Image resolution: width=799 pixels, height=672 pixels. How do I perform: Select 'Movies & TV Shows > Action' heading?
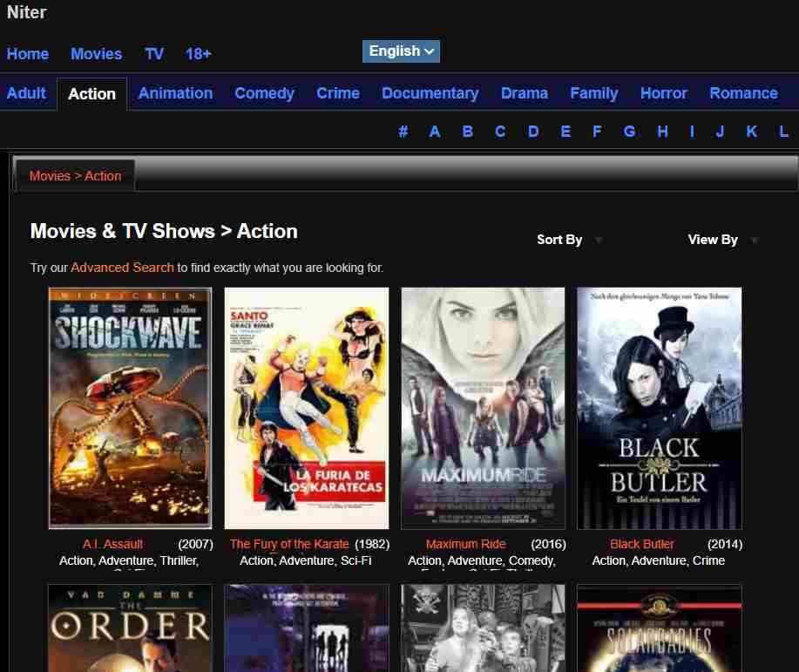[x=164, y=231]
